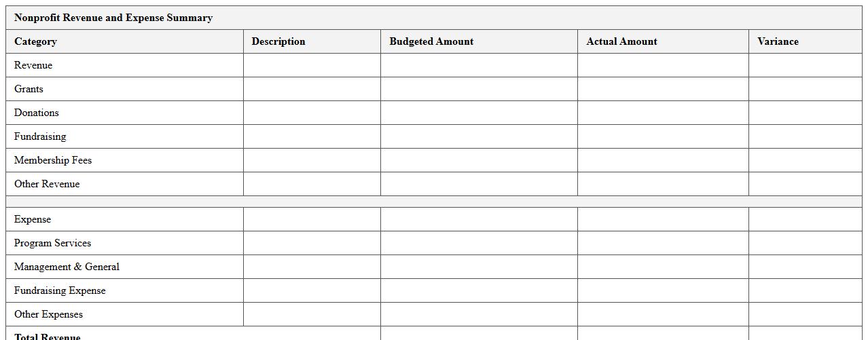The image size is (868, 340).
Task: Select the Description cell for Program Services
Action: click(x=312, y=243)
